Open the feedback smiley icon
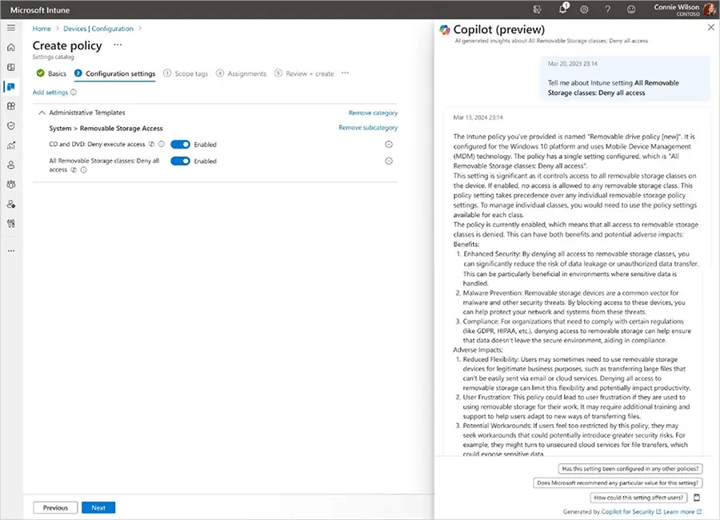 click(x=631, y=9)
